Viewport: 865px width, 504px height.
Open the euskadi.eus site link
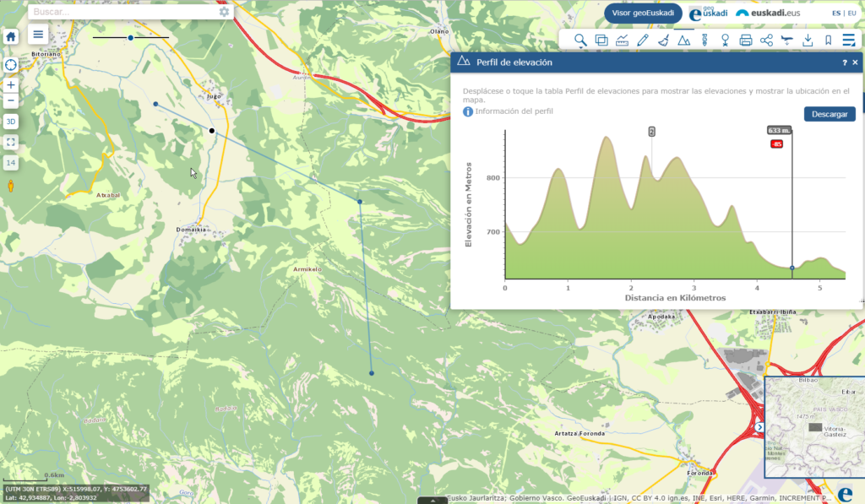[x=768, y=13]
